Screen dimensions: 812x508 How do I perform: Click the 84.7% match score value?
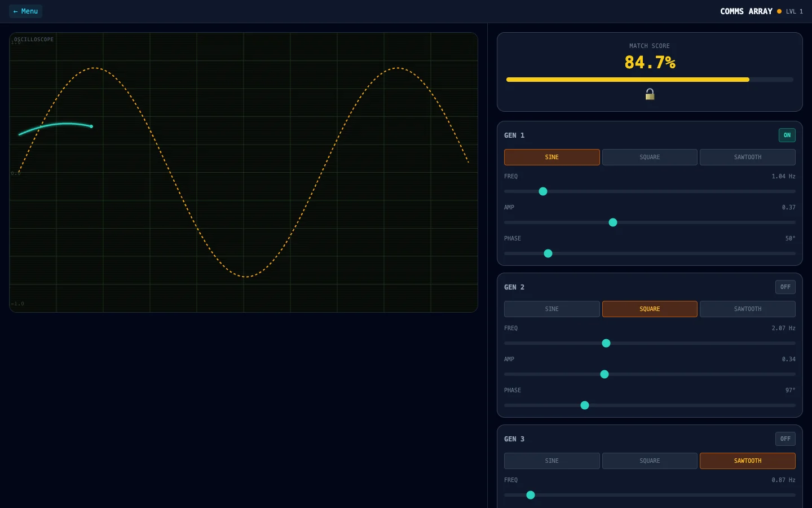pos(650,62)
